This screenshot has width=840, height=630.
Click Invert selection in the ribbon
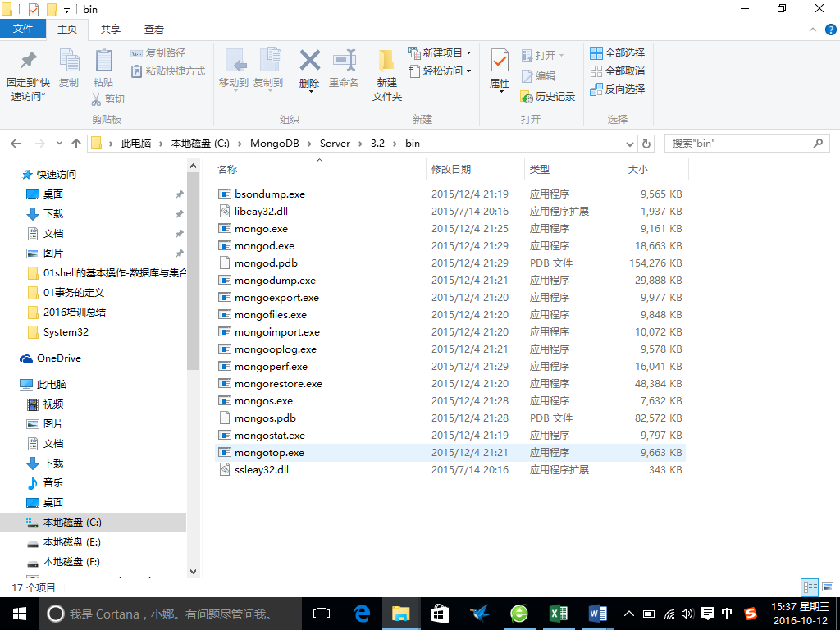tap(617, 89)
